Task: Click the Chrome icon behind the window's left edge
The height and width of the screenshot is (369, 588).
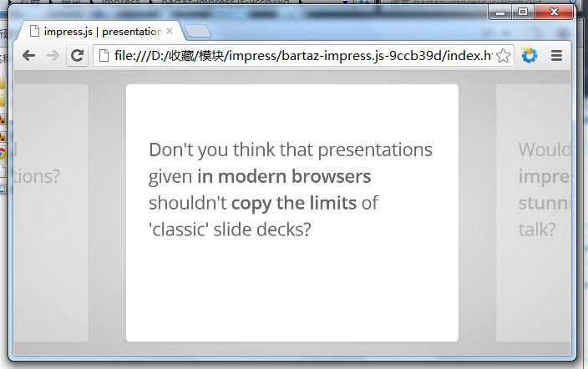Action: pyautogui.click(x=3, y=153)
